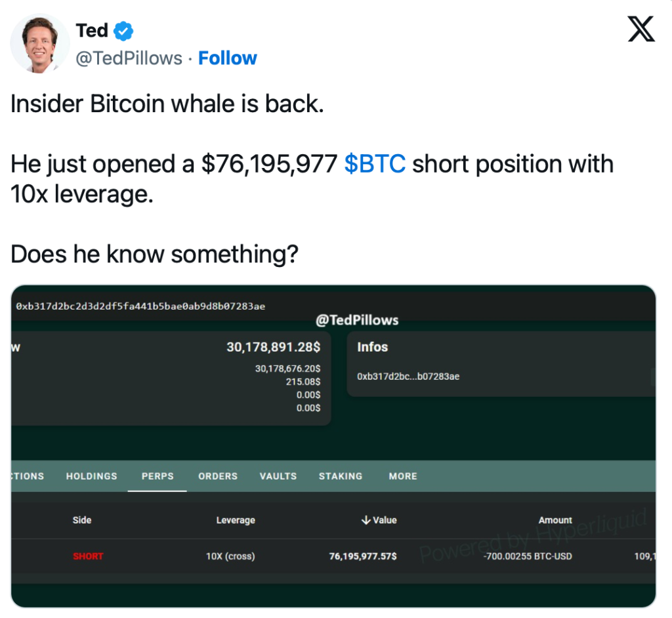Open the ORDERS tab
Screen dimensions: 672x618
tap(218, 476)
